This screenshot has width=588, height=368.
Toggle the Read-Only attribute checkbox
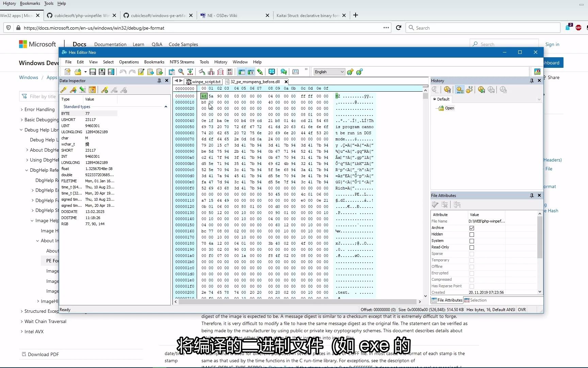click(x=472, y=247)
